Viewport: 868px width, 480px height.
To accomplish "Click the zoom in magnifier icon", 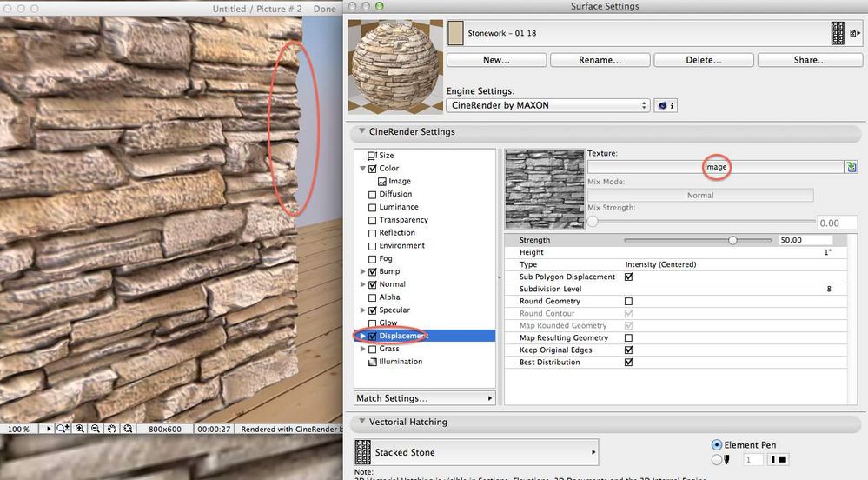I will click(80, 429).
